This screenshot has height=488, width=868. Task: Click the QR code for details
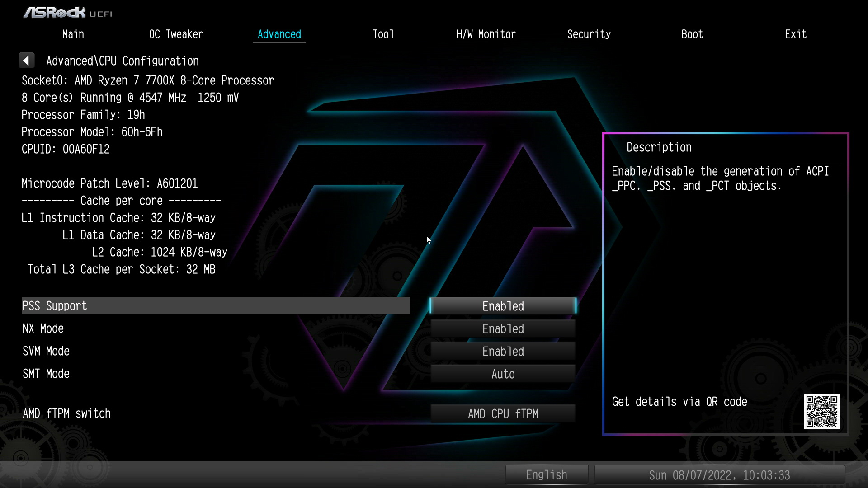pyautogui.click(x=821, y=411)
